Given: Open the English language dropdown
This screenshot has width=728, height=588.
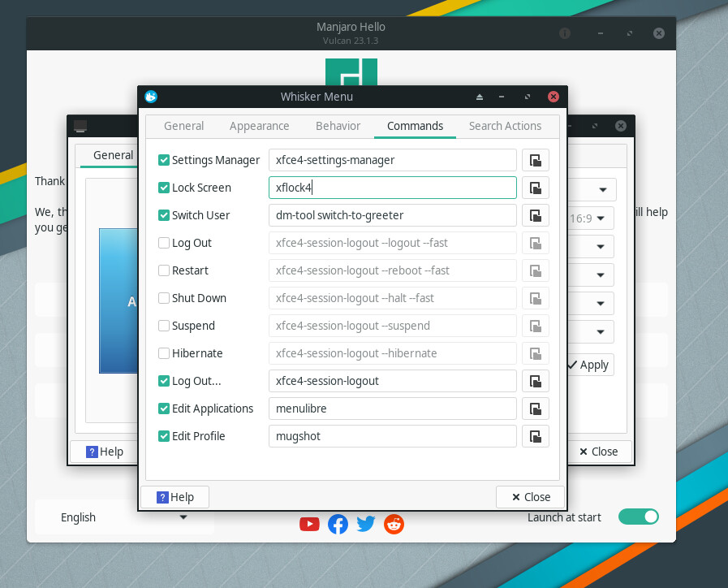Looking at the screenshot, I should pos(124,517).
